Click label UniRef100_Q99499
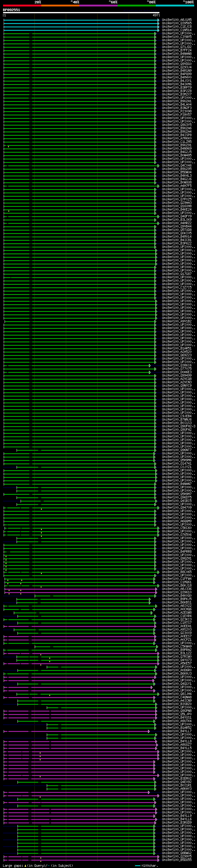197x868 pixels. tap(177, 375)
